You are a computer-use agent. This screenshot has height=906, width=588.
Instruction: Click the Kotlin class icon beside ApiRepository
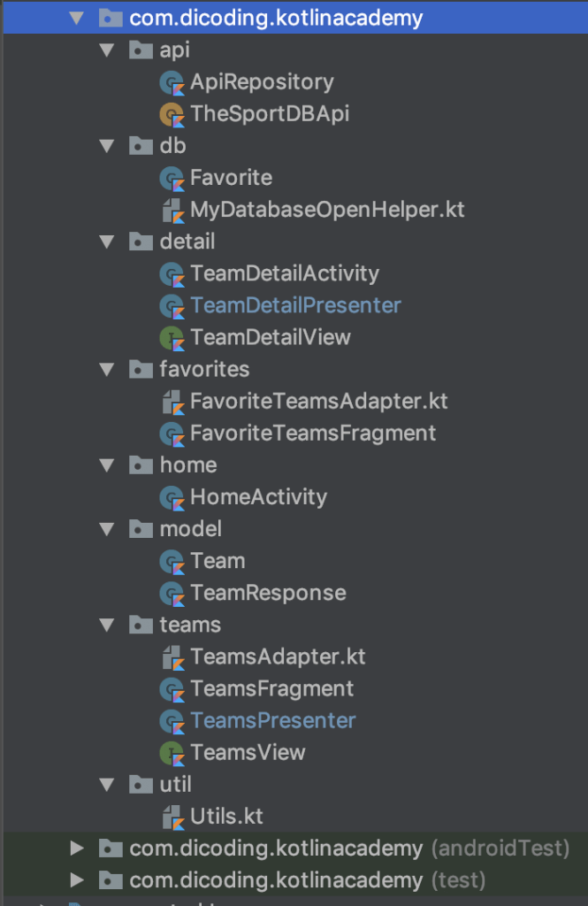[x=172, y=81]
